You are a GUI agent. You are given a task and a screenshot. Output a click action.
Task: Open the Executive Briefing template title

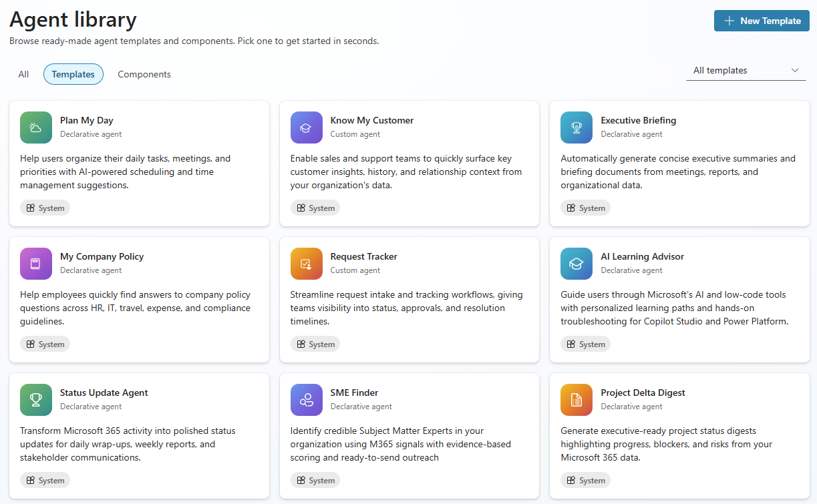click(x=639, y=121)
